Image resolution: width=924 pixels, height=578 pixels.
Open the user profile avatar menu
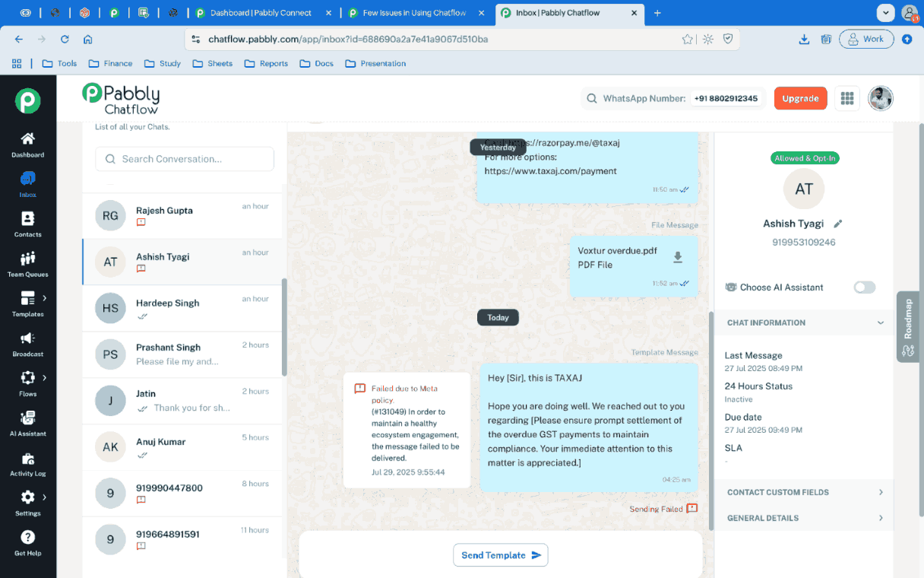coord(881,98)
